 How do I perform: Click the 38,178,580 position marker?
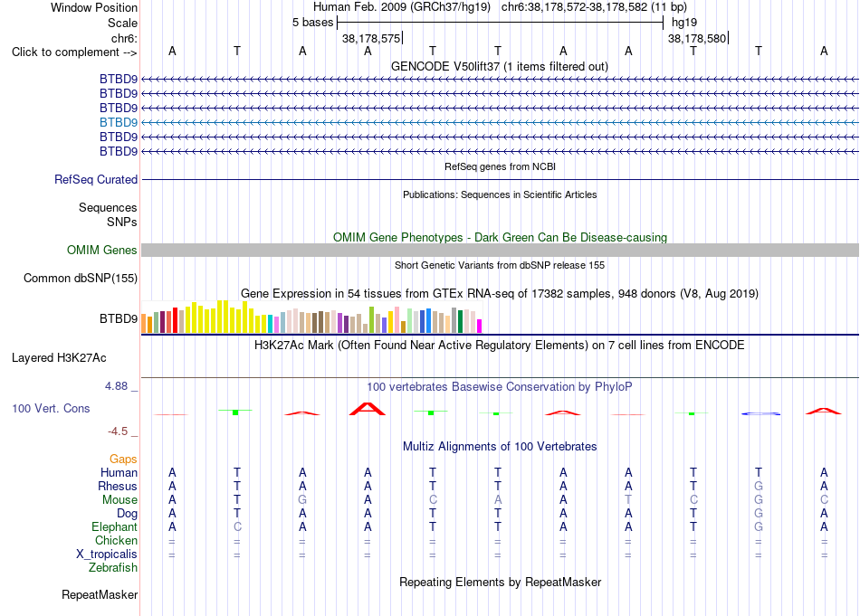coord(697,38)
